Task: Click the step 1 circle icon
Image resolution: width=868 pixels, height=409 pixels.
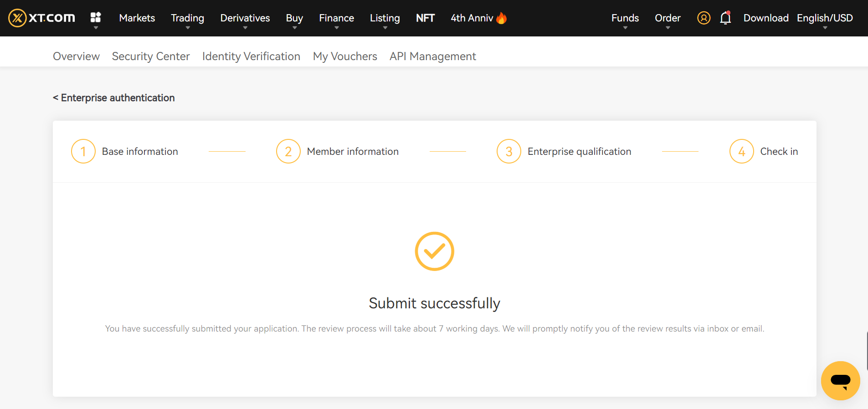Action: [83, 151]
